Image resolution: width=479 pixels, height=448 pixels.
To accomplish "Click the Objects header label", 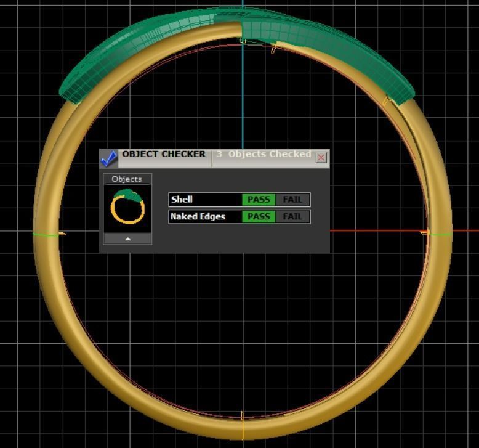I will pyautogui.click(x=127, y=179).
